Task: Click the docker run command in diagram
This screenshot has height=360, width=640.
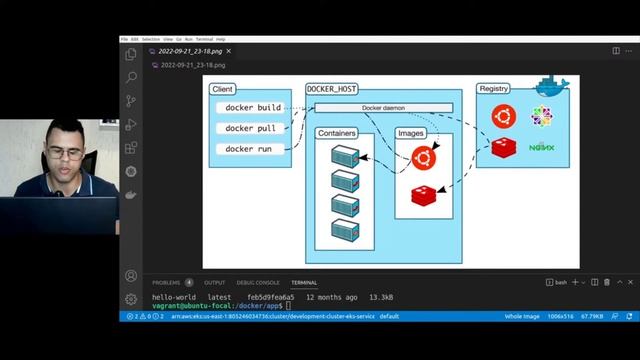Action: (x=250, y=149)
